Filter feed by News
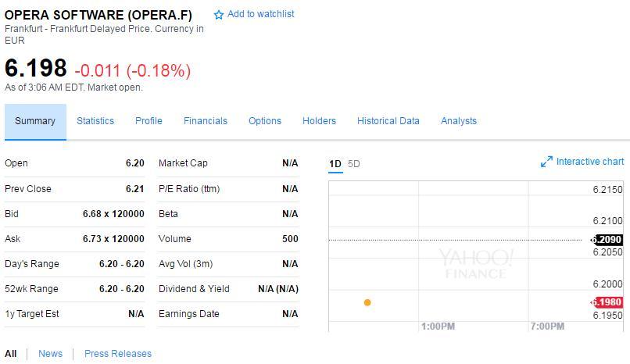Image resolution: width=630 pixels, height=364 pixels. point(50,354)
